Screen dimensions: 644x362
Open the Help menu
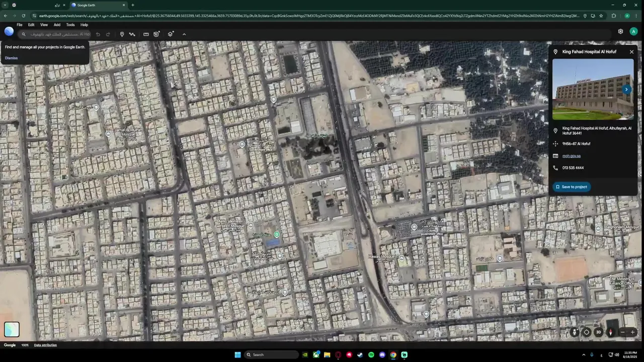click(84, 25)
